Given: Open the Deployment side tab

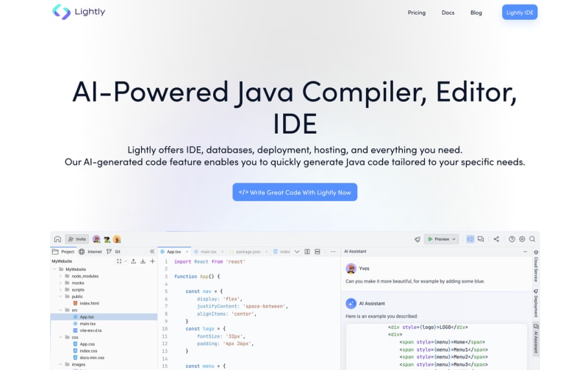Looking at the screenshot, I should click(536, 303).
